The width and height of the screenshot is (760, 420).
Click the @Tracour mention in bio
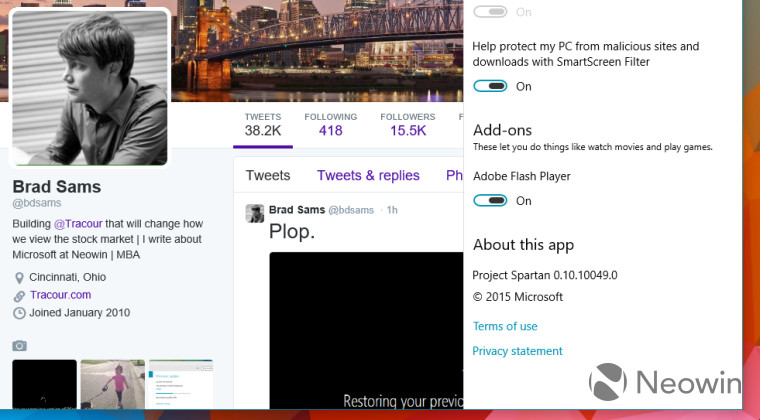click(78, 224)
